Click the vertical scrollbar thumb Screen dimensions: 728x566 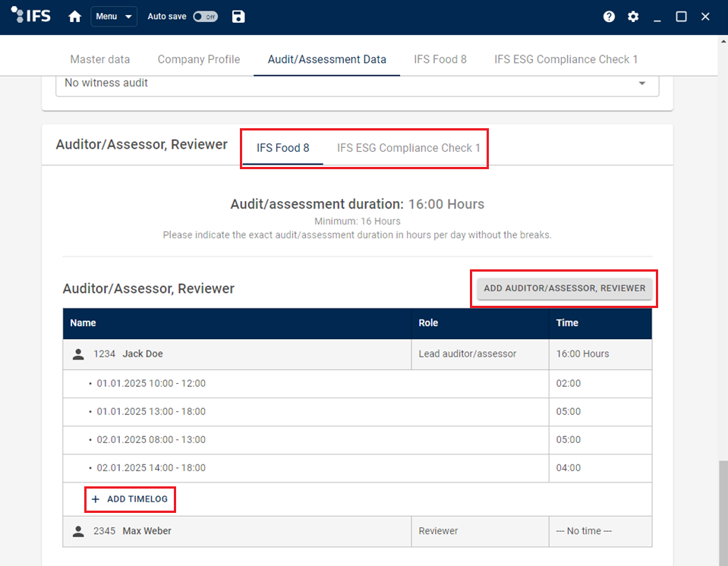tap(723, 513)
